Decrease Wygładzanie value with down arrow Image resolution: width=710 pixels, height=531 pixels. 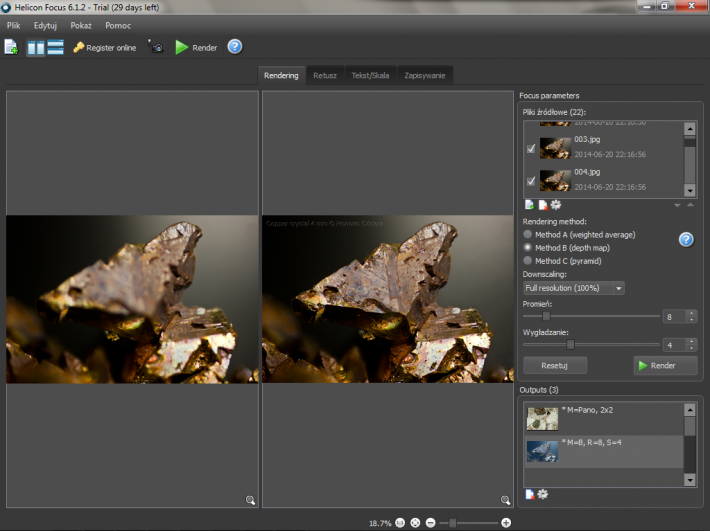click(691, 348)
